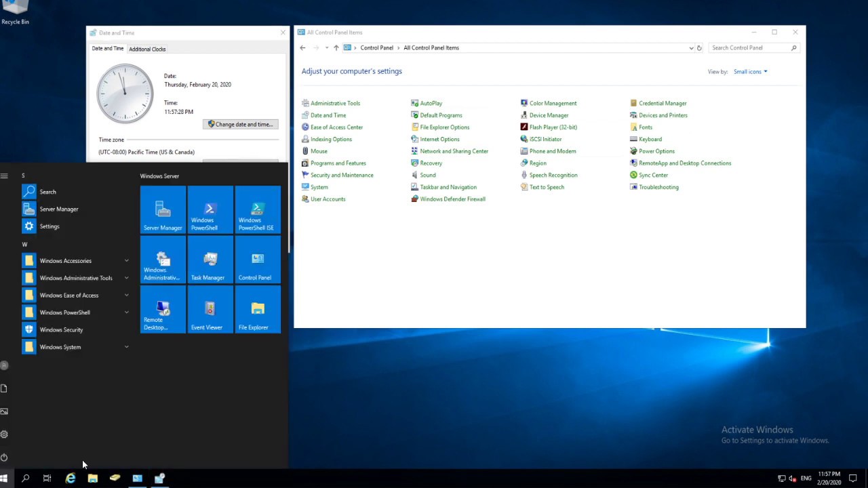868x488 pixels.
Task: Open the Server Manager tile
Action: point(163,209)
